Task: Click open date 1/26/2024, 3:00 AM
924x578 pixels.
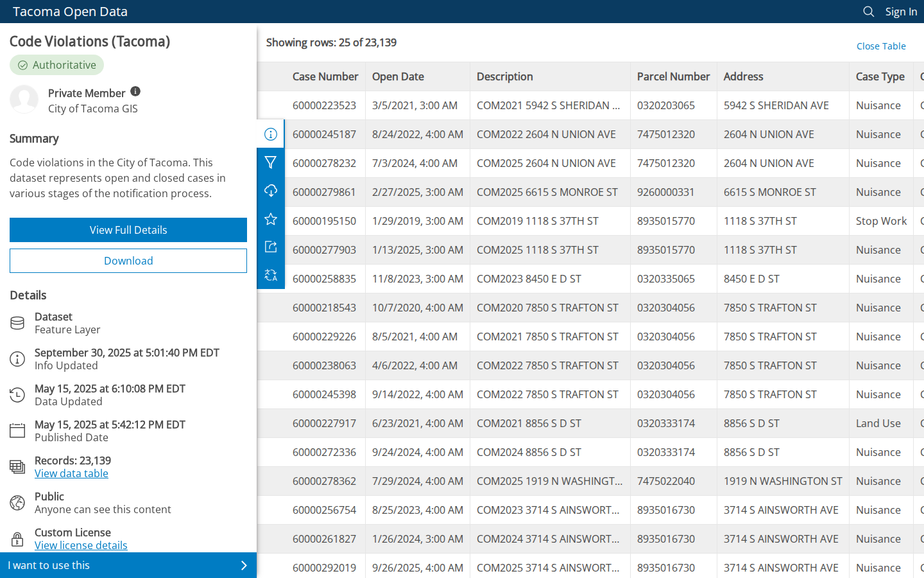Action: [x=418, y=539]
